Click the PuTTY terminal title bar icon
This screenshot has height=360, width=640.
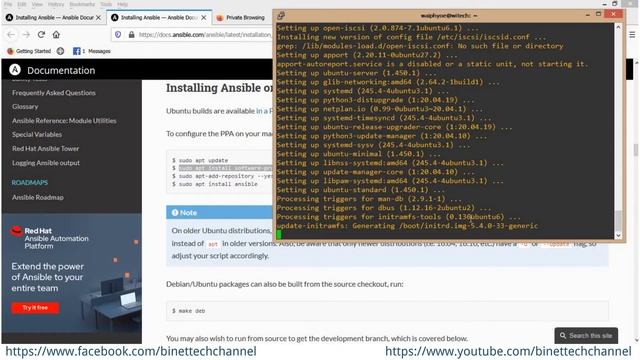281,16
